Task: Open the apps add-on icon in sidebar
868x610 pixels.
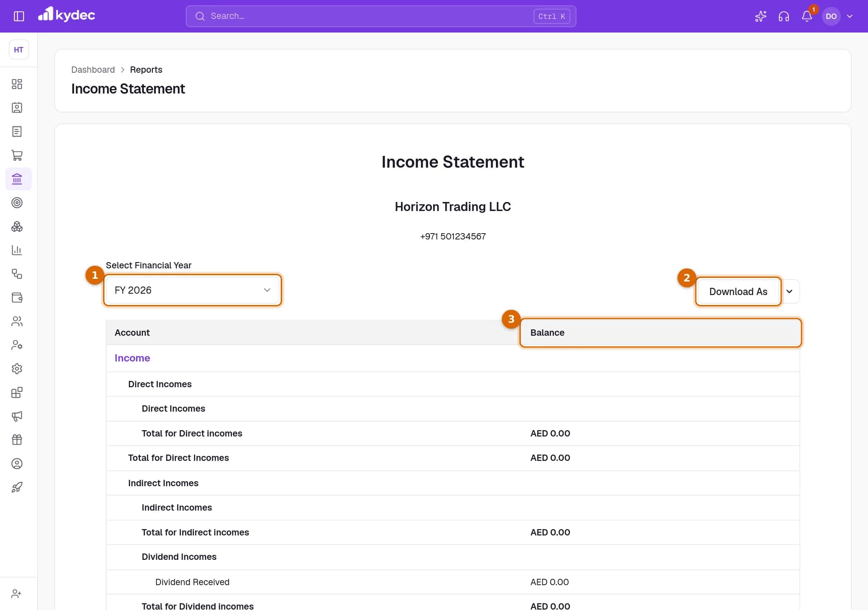Action: (17, 392)
